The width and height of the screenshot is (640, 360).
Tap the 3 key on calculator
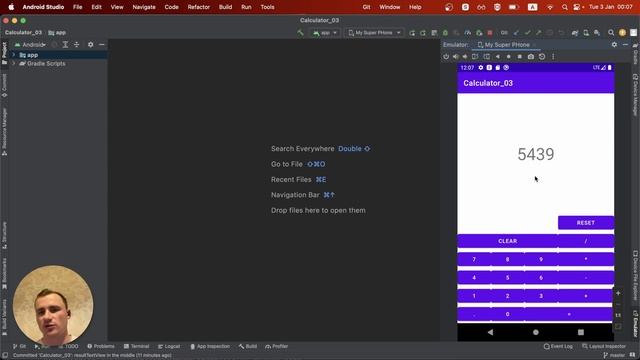[541, 296]
